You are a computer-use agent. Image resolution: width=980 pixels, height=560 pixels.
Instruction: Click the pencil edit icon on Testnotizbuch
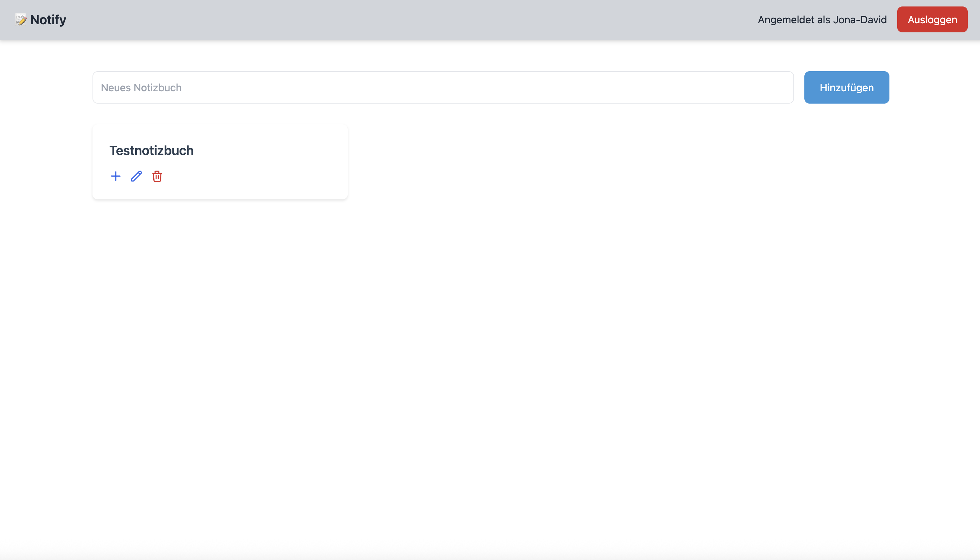tap(136, 176)
